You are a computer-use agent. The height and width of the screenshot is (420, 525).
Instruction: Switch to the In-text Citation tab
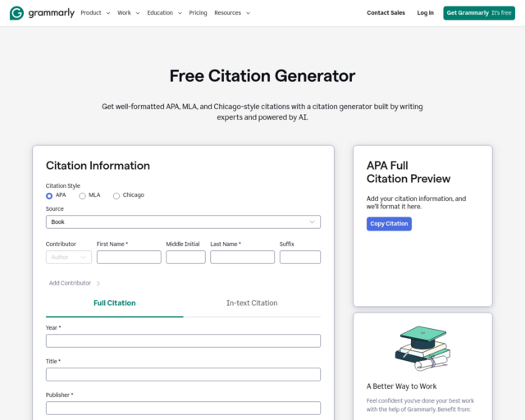tap(252, 304)
